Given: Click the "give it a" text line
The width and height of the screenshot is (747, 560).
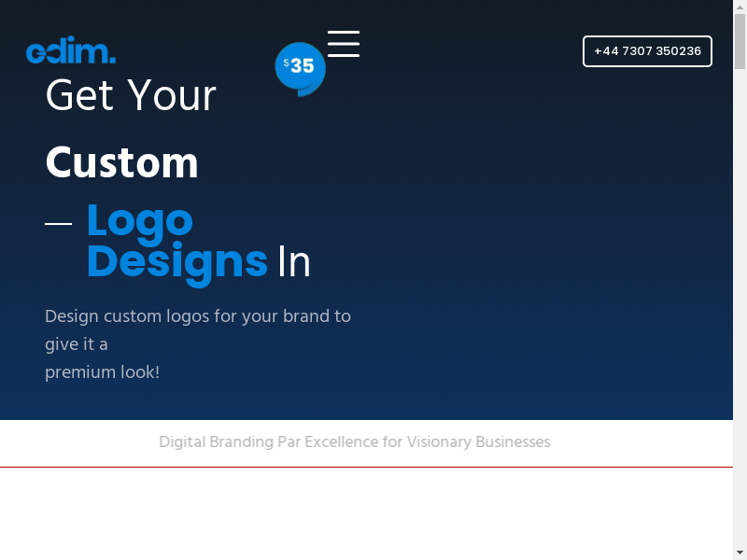Looking at the screenshot, I should click(77, 344).
